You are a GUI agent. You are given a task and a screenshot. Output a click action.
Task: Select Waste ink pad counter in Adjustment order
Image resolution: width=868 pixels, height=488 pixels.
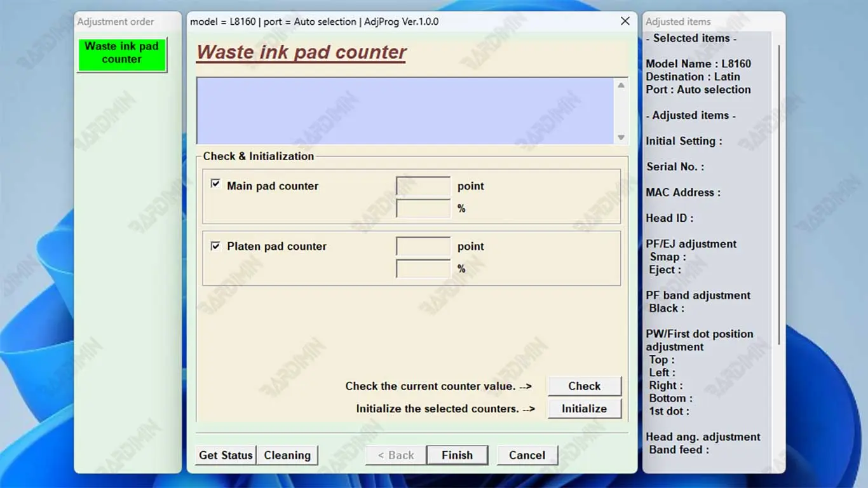(121, 54)
